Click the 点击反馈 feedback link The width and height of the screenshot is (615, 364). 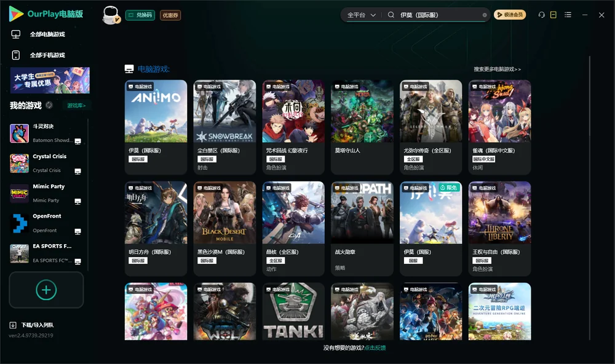coord(375,348)
